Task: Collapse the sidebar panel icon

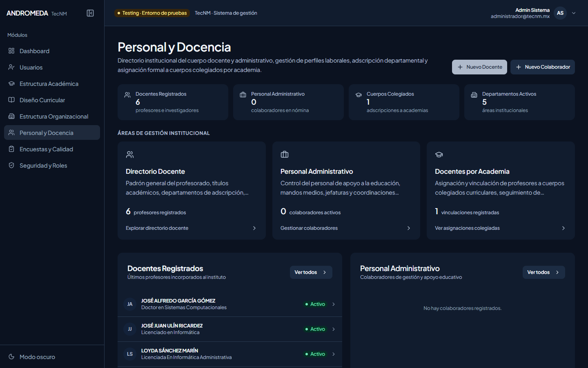Action: pos(90,13)
